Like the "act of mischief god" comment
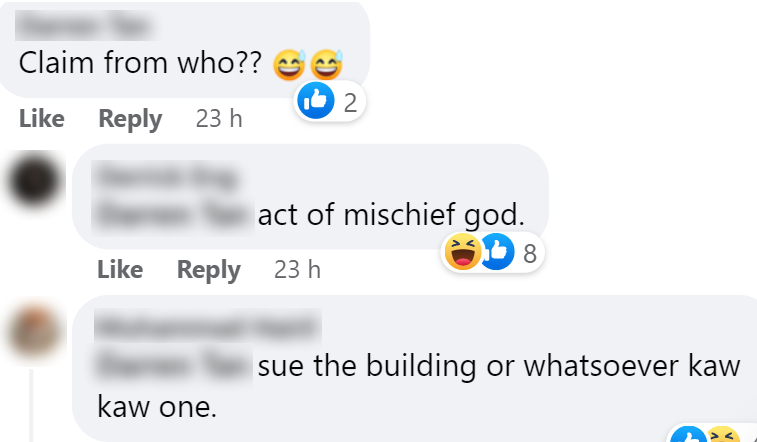This screenshot has height=442, width=757. 120,270
